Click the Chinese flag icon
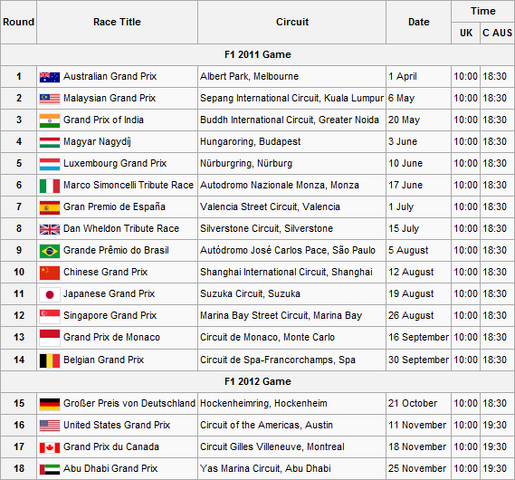515x480 pixels. click(50, 273)
